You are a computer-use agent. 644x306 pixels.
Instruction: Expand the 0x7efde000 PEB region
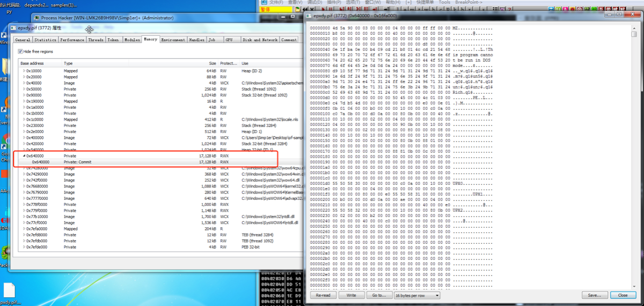24,247
